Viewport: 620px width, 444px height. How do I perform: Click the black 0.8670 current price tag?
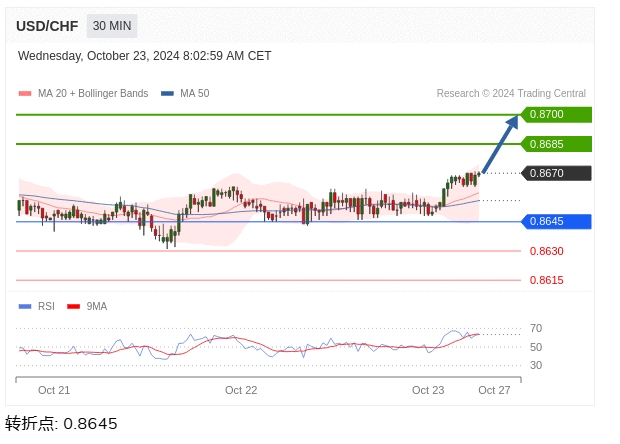coord(556,173)
